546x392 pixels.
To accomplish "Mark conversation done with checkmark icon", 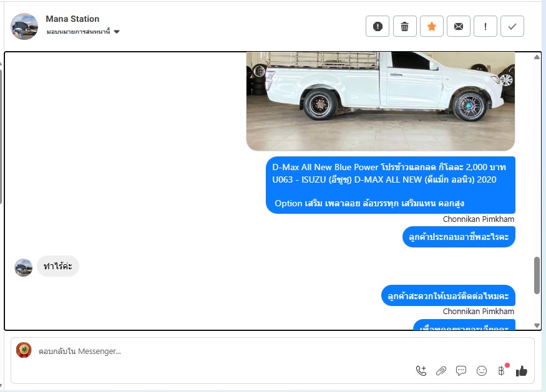I will tap(512, 26).
